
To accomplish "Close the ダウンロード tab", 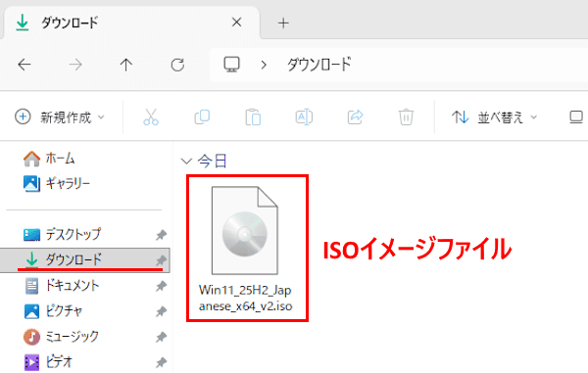I will click(x=236, y=23).
